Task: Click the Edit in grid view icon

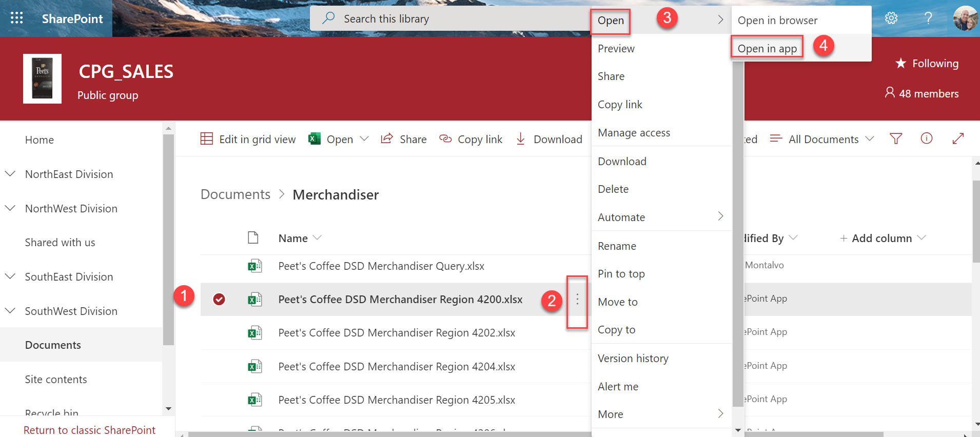Action: tap(207, 138)
